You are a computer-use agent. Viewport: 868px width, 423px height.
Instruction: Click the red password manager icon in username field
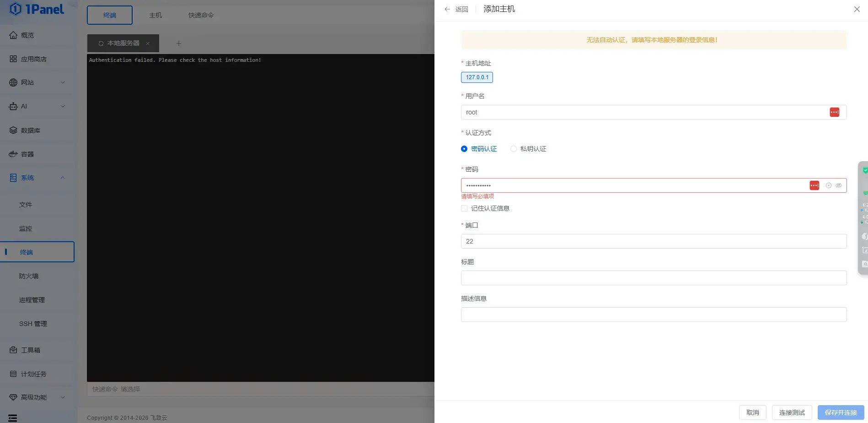click(x=834, y=112)
